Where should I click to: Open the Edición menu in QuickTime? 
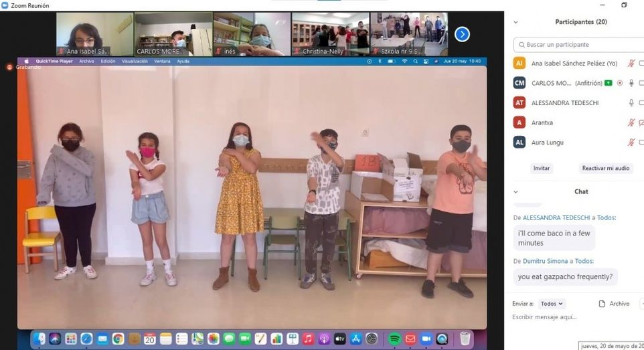click(108, 61)
